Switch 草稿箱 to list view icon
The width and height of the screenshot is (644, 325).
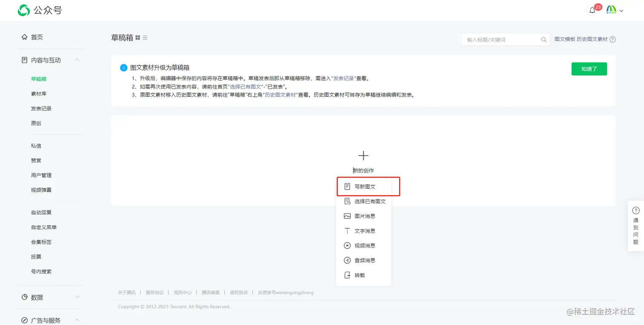145,37
